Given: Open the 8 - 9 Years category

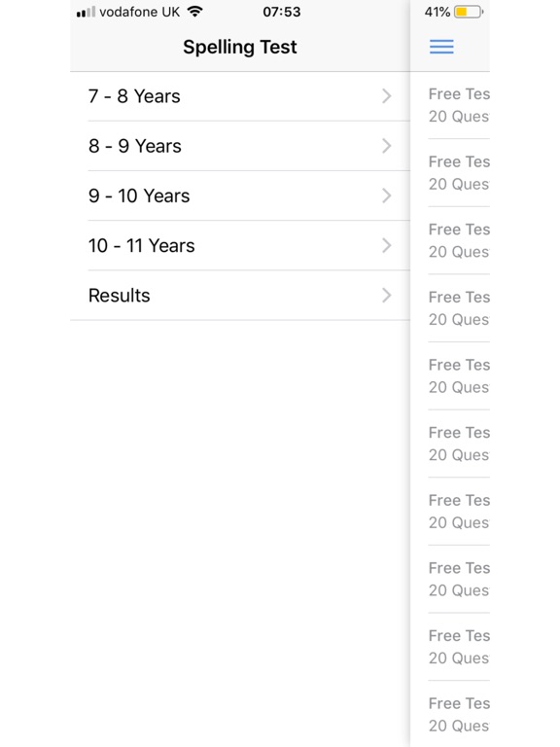Looking at the screenshot, I should 240,146.
